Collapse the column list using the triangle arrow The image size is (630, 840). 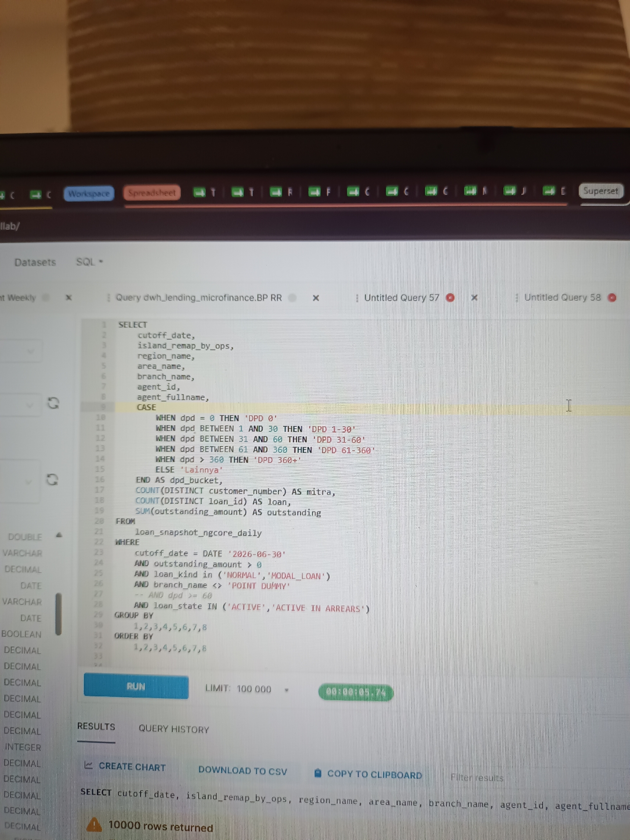tap(59, 535)
